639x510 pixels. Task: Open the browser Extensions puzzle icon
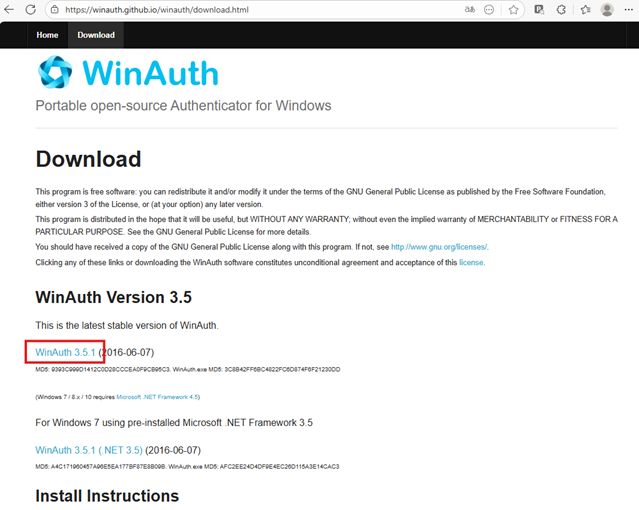pyautogui.click(x=561, y=10)
